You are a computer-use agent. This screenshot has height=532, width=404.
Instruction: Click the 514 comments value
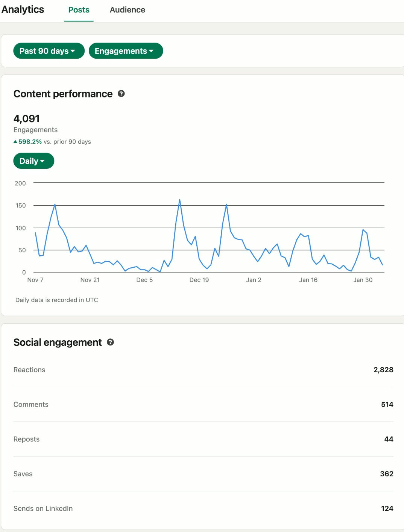click(x=387, y=405)
